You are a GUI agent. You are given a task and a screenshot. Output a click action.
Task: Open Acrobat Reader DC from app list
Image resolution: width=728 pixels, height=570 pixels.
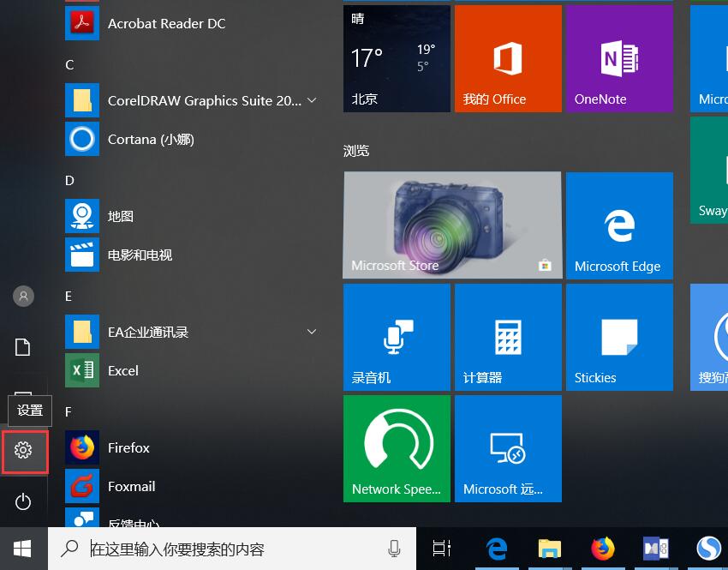click(190, 23)
